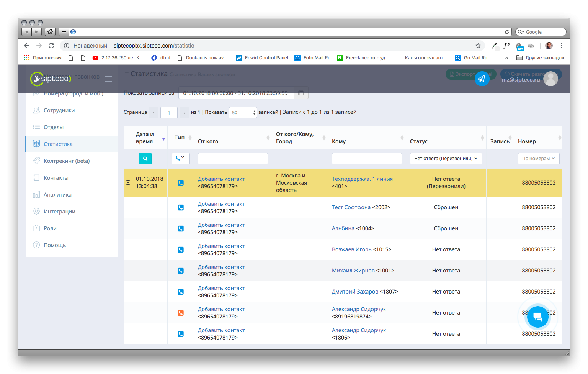The width and height of the screenshot is (588, 374).
Task: Collapse the expanded 01.10.2018 13:04:38 row
Action: coord(128,183)
